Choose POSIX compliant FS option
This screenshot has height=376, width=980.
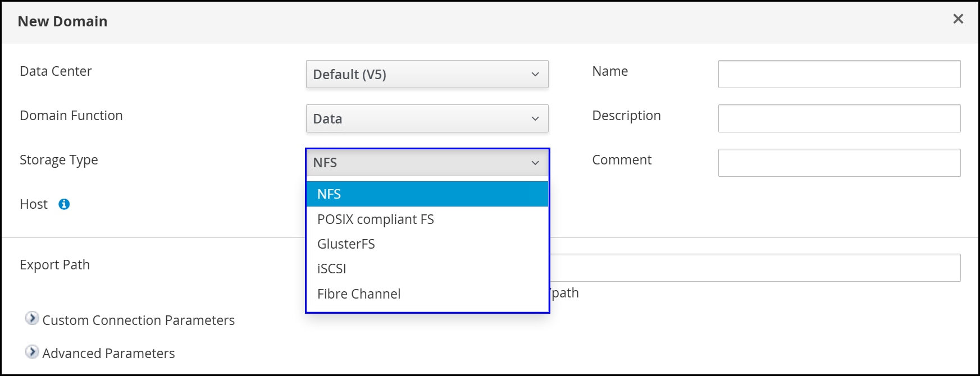pyautogui.click(x=427, y=219)
